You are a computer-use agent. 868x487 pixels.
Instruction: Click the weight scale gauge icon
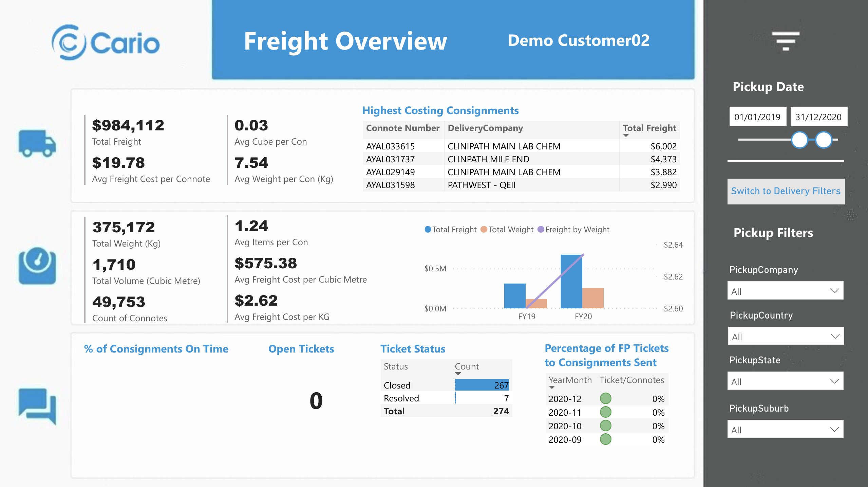37,266
